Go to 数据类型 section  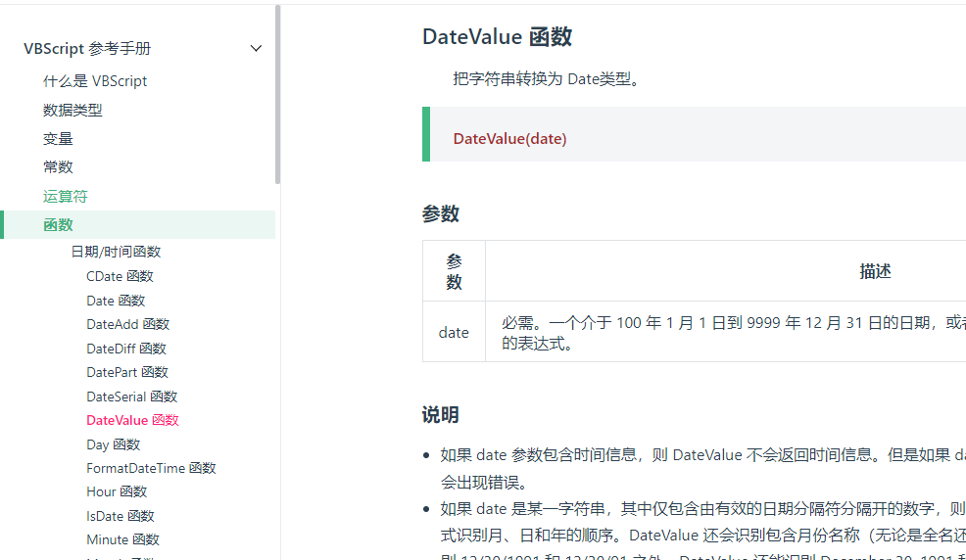click(72, 111)
